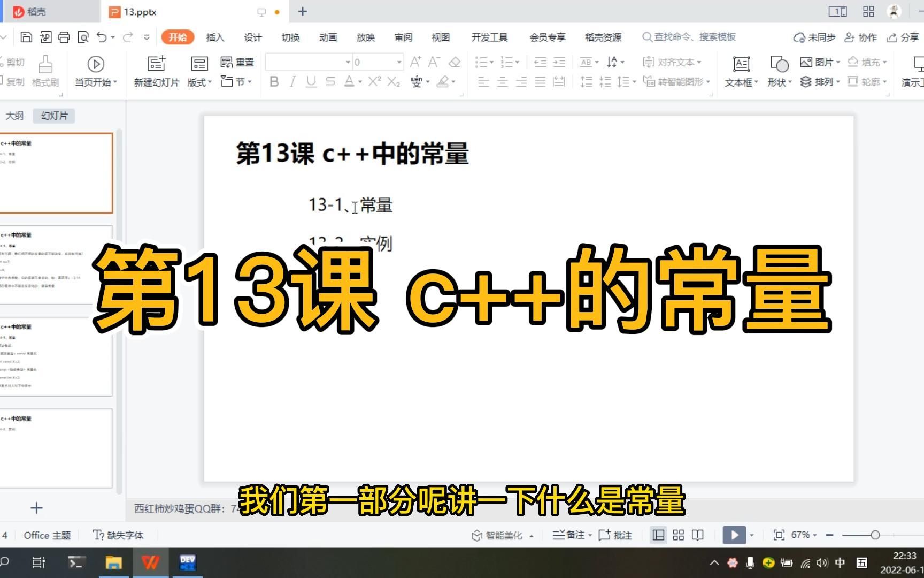
Task: Click the Format Painter (格式刷) brush icon
Action: coord(45,64)
